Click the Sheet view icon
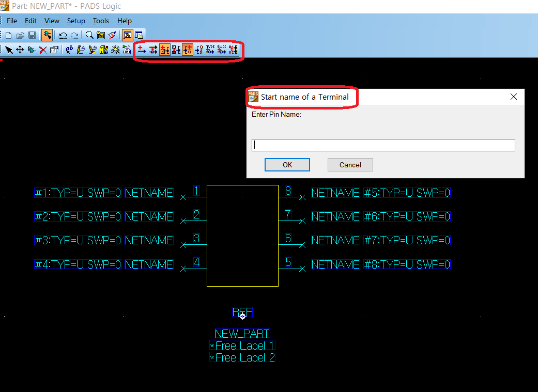 tap(101, 35)
